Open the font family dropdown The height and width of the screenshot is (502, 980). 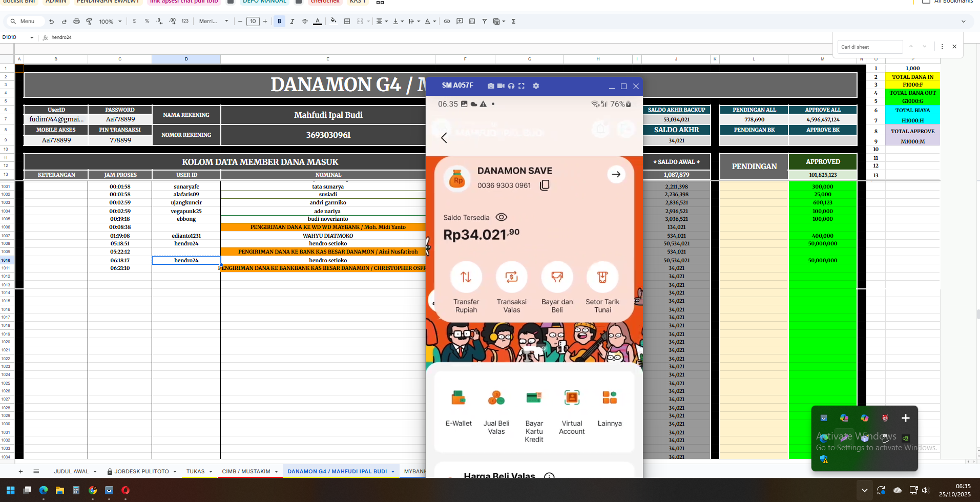coord(214,21)
